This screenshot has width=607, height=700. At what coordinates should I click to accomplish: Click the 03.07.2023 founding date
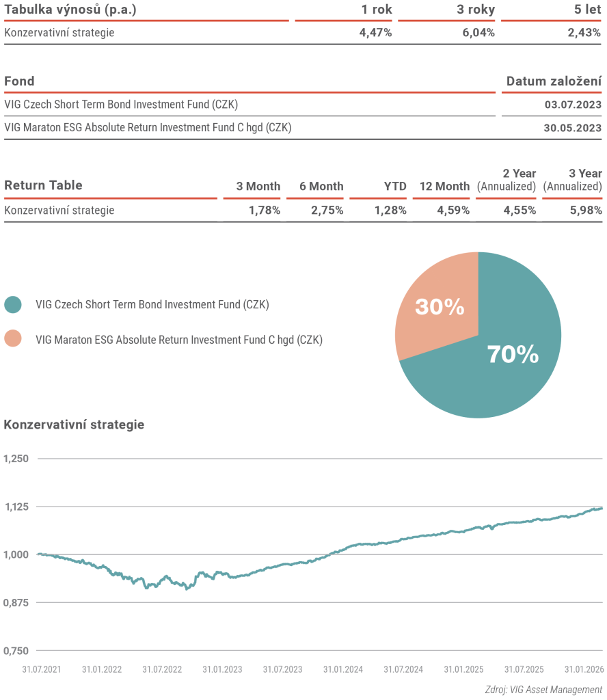coord(573,105)
